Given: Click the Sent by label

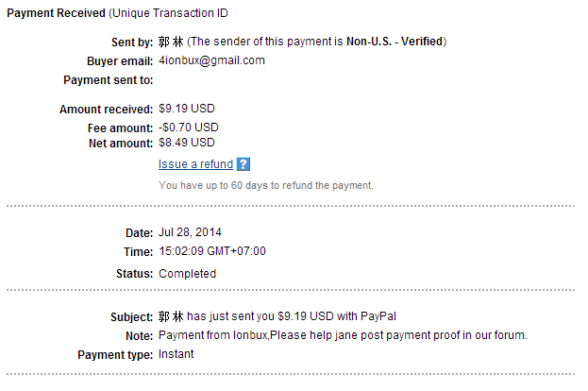Looking at the screenshot, I should click(x=132, y=42).
